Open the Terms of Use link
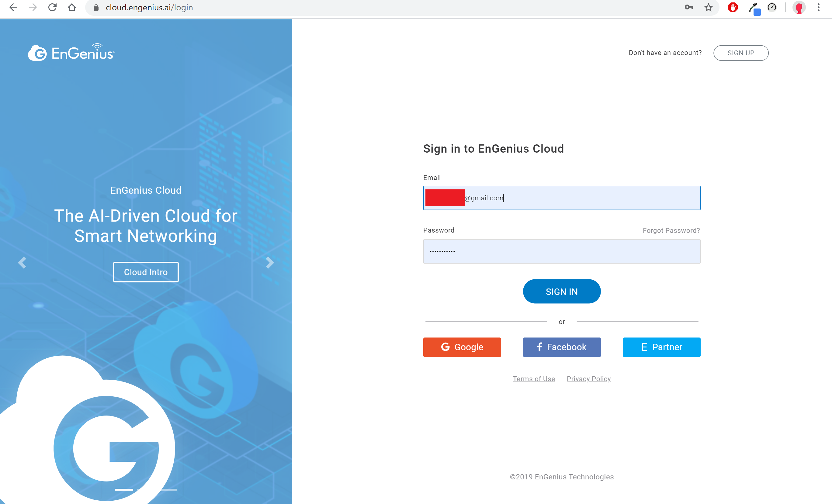Viewport: 832px width, 504px height. (x=534, y=379)
